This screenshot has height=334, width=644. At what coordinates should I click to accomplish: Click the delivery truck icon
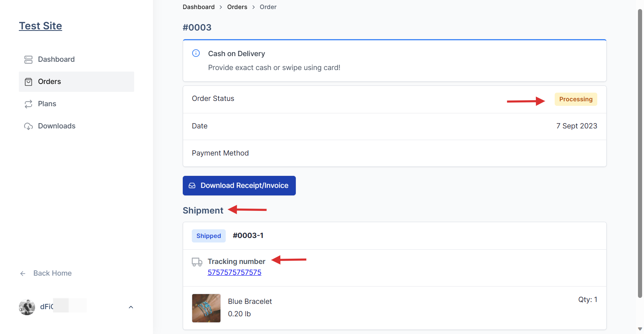point(197,262)
